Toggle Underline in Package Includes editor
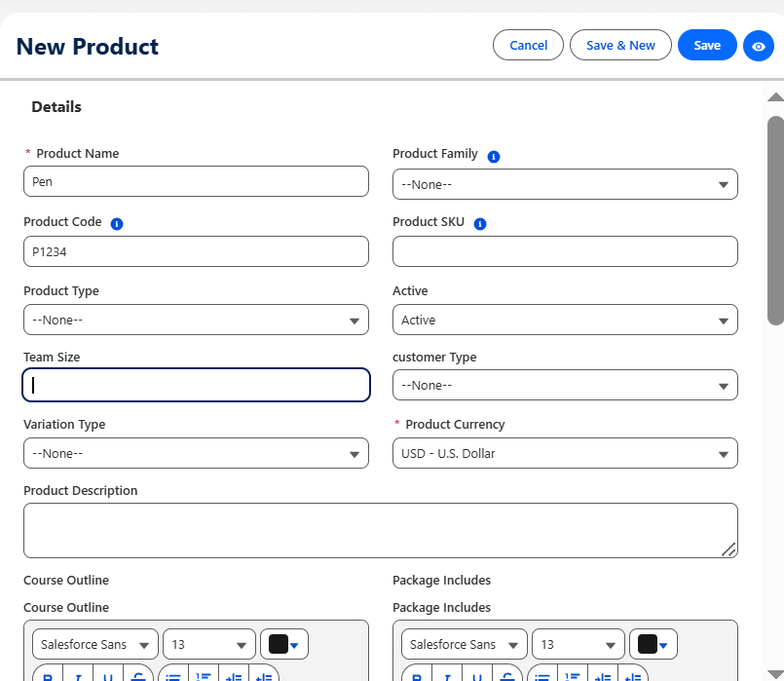 [477, 673]
